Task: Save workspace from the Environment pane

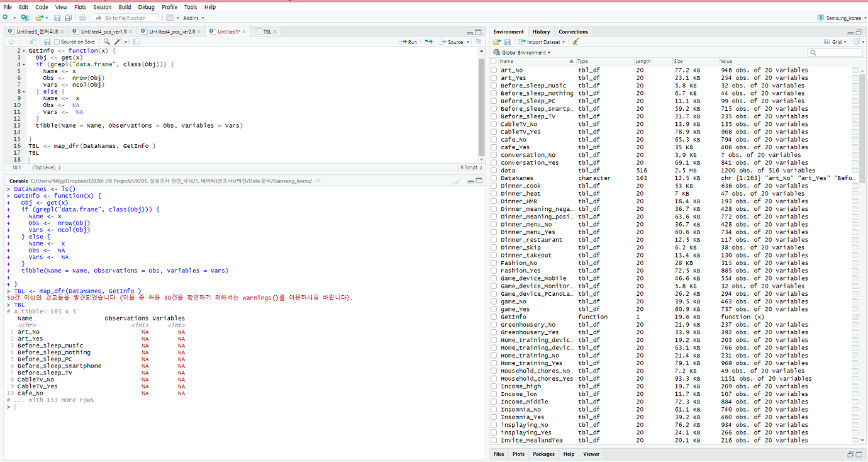Action: tap(508, 42)
